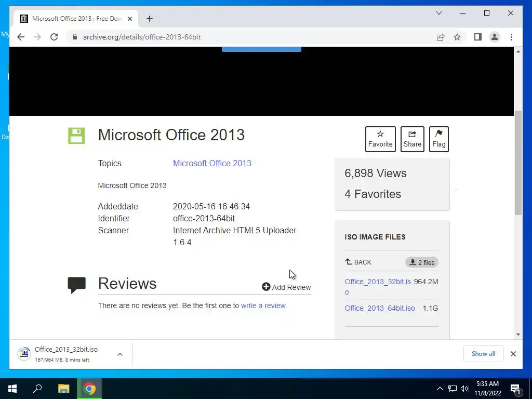Open the notification center icon
Screen dimensions: 532x399
(515, 389)
